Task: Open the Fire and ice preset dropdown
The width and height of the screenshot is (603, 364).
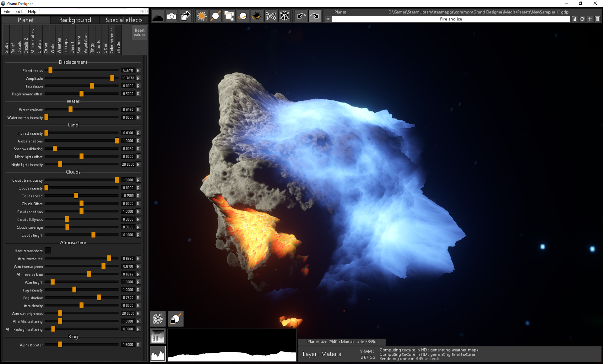Action: [328, 19]
